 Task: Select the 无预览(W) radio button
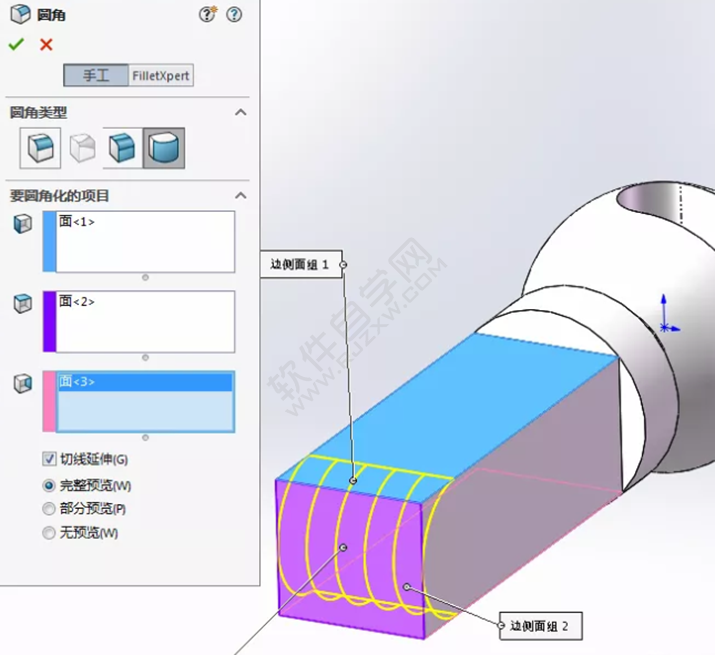coord(49,532)
